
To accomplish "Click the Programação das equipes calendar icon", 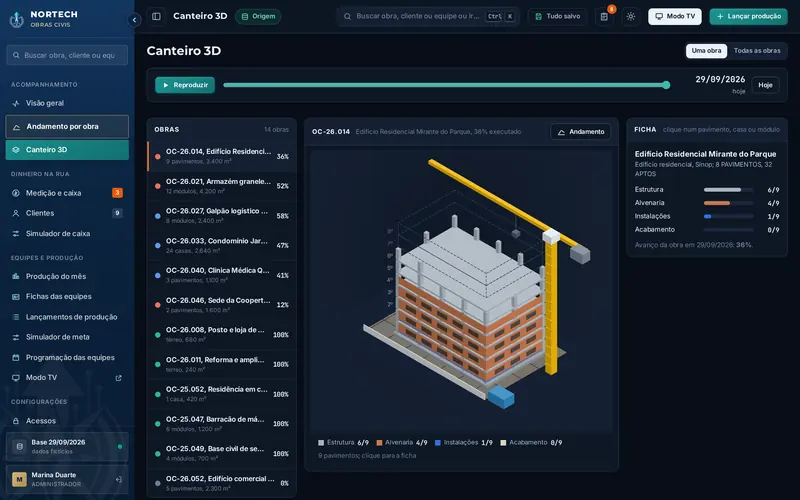I will tap(16, 358).
